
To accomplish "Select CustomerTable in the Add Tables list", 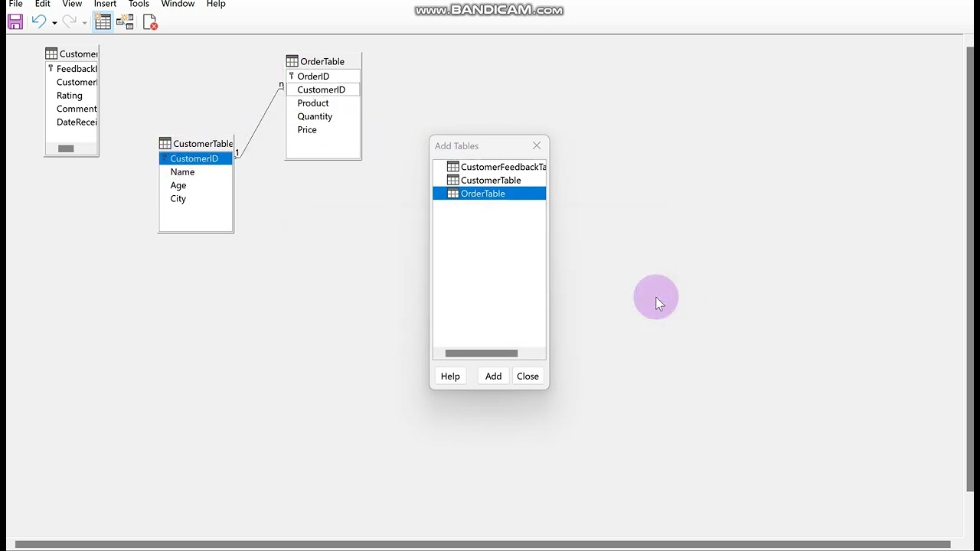I will [489, 181].
